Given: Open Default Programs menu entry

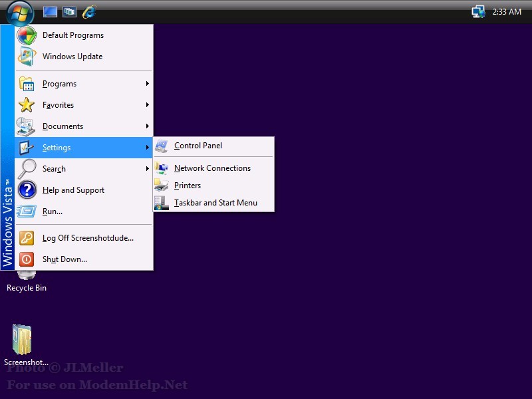Looking at the screenshot, I should [x=84, y=35].
